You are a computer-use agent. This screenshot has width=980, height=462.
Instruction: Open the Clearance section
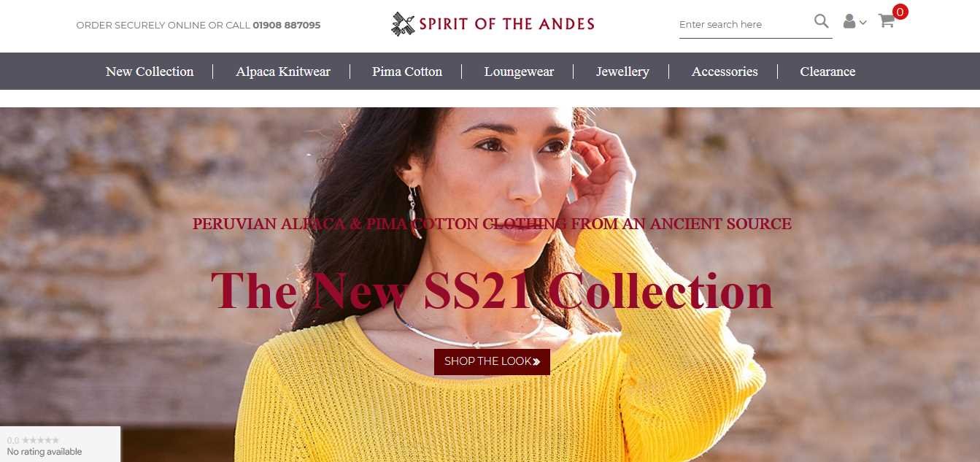click(x=827, y=72)
